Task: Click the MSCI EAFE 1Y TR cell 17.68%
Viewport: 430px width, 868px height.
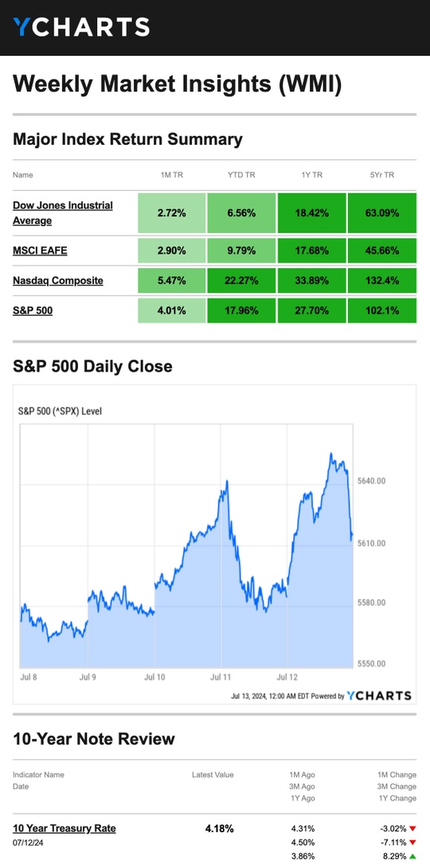Action: pyautogui.click(x=312, y=251)
